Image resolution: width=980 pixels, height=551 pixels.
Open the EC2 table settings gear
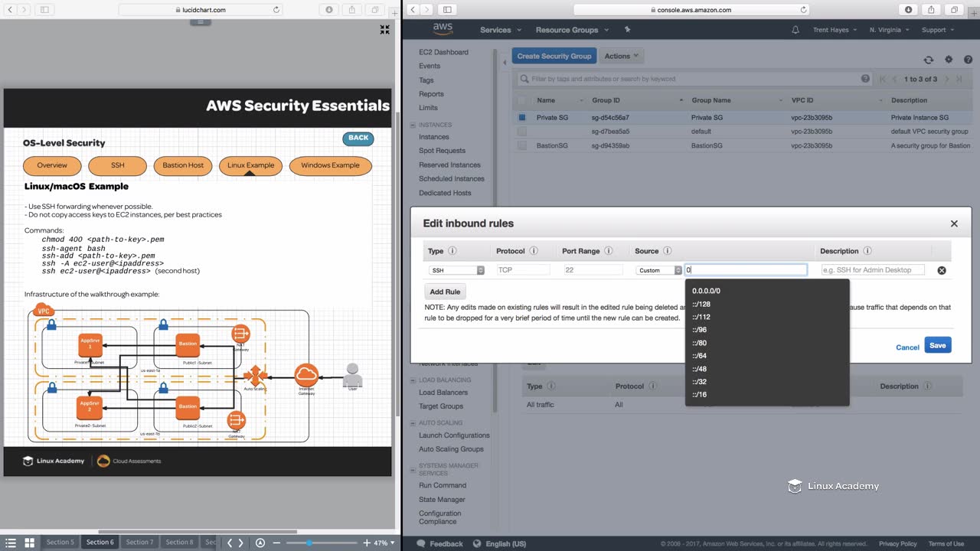coord(949,59)
